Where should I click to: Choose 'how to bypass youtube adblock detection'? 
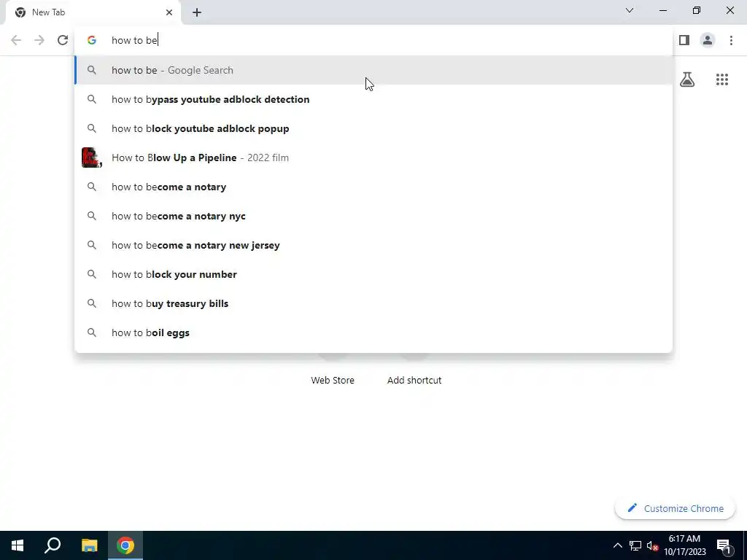coord(373,99)
